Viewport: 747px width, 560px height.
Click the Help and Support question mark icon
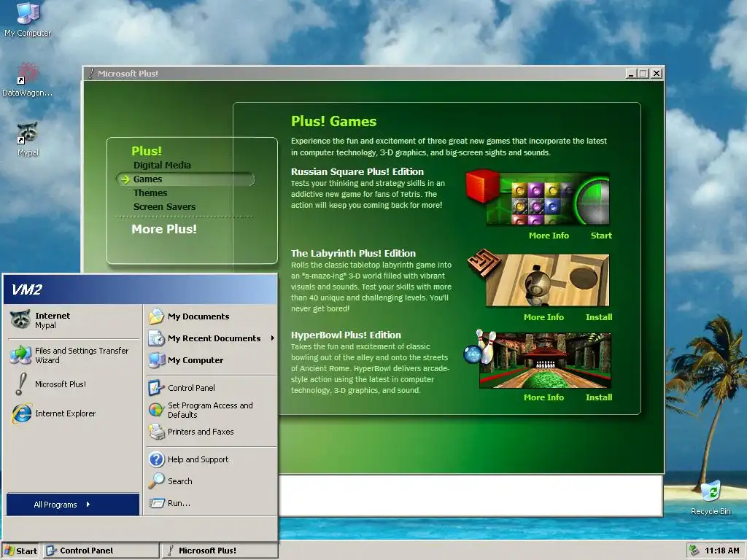[156, 459]
